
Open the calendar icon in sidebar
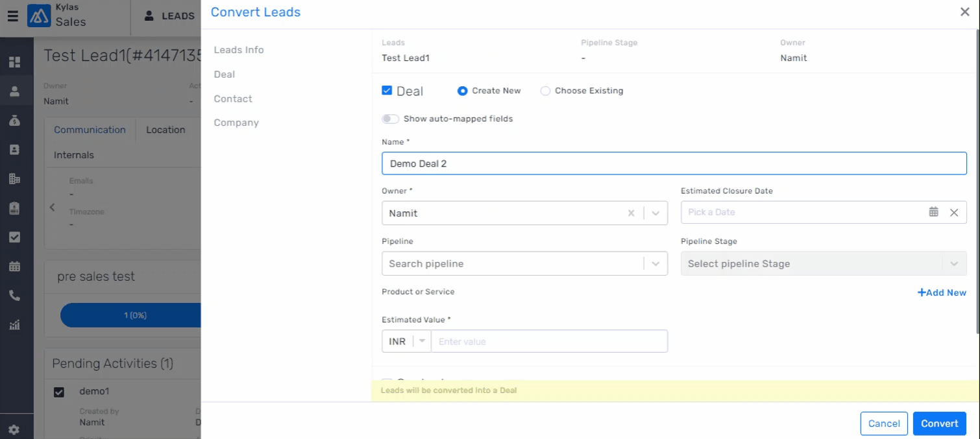[14, 267]
